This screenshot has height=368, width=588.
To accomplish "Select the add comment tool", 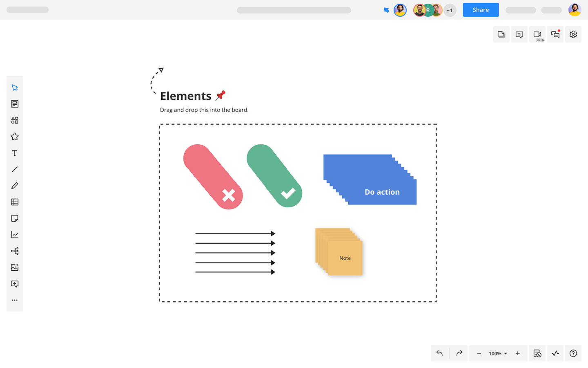I will 15,284.
